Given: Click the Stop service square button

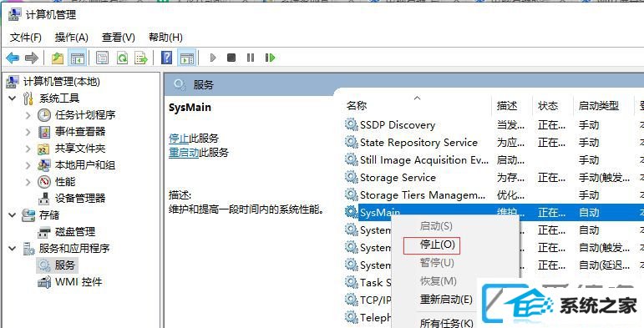Looking at the screenshot, I should 231,58.
